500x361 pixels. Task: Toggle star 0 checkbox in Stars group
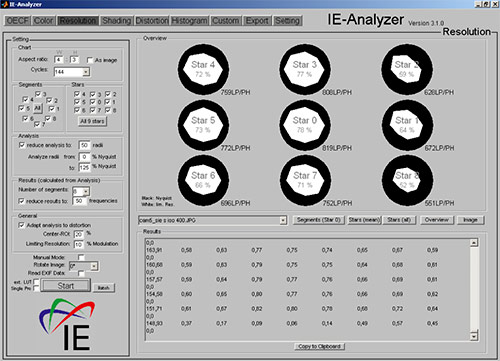click(93, 102)
